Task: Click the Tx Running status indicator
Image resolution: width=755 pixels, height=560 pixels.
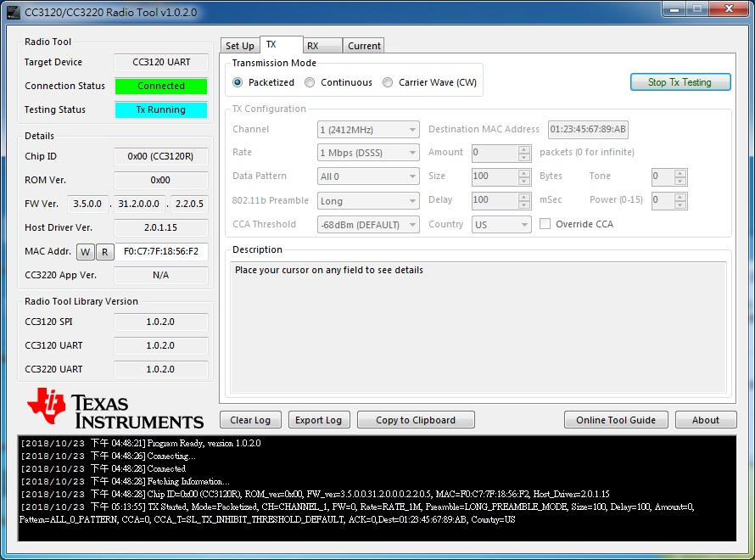Action: click(161, 109)
